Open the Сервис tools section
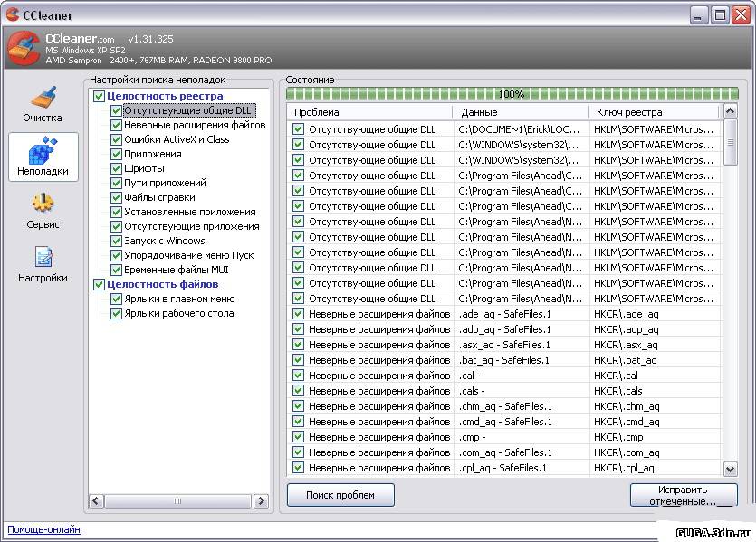Viewport: 756px width, 542px height. tap(43, 211)
